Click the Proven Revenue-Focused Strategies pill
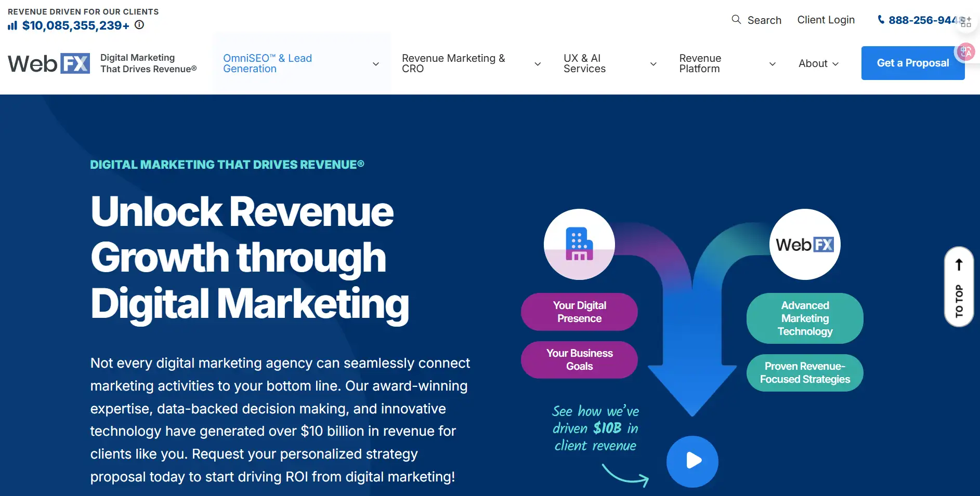 click(x=805, y=372)
